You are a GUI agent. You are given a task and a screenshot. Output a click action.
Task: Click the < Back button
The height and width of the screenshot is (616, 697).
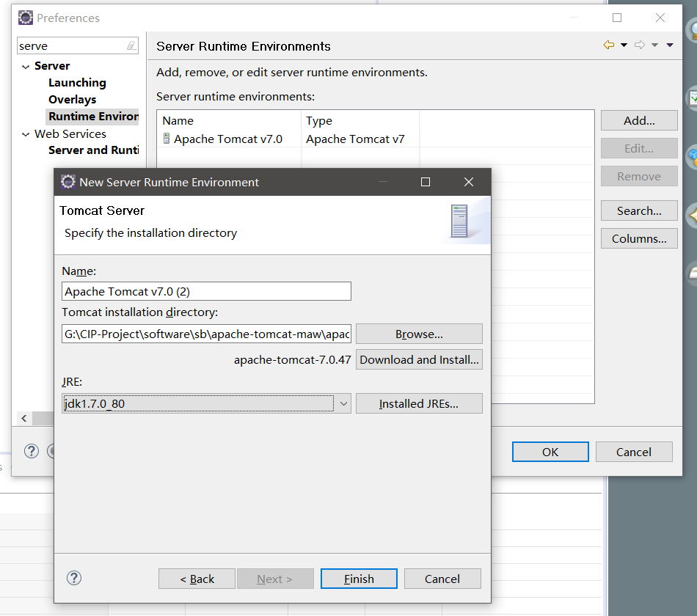coord(197,579)
